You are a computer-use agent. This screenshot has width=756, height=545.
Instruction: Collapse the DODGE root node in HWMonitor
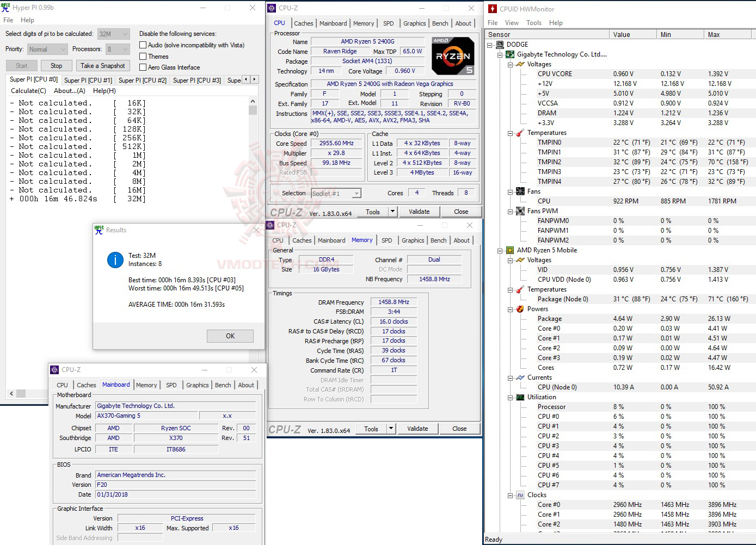pyautogui.click(x=490, y=45)
